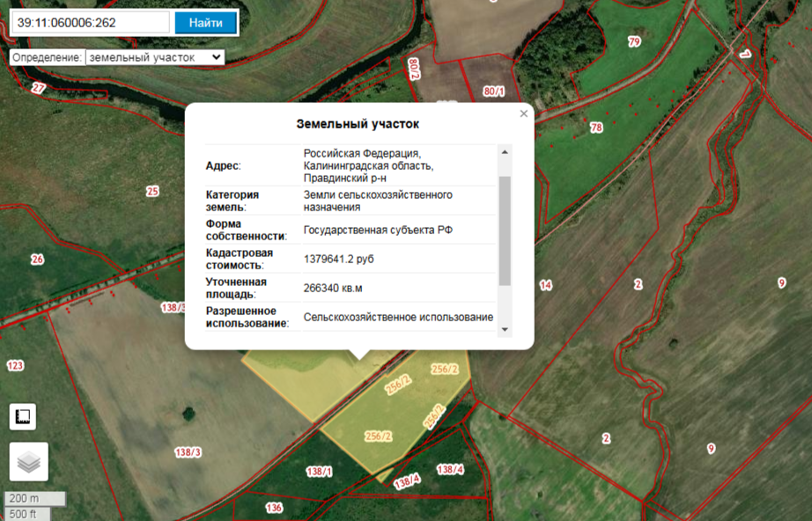Select parcel labeled 138/3 near the bottom
The image size is (812, 521).
pos(188,452)
